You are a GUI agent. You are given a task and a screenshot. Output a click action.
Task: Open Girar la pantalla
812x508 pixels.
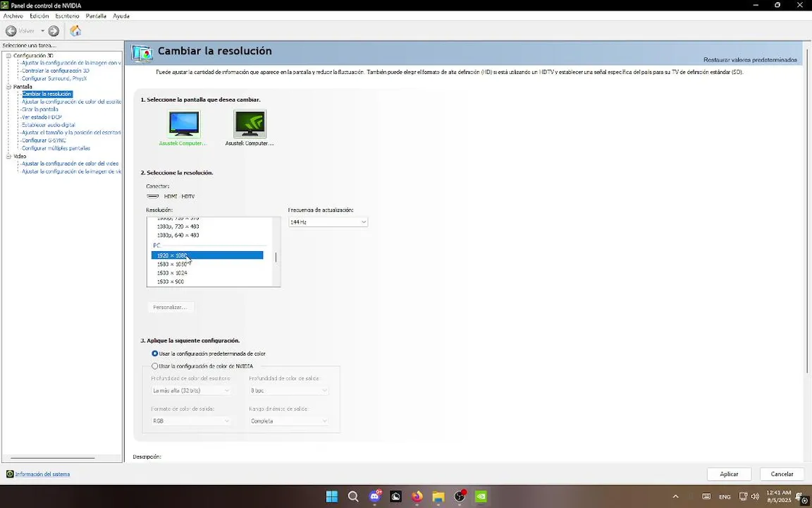(40, 109)
